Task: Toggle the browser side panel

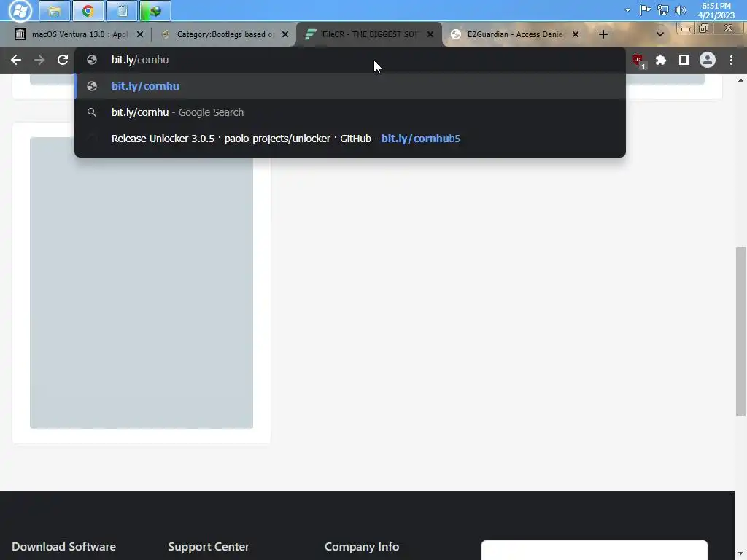Action: coord(684,60)
